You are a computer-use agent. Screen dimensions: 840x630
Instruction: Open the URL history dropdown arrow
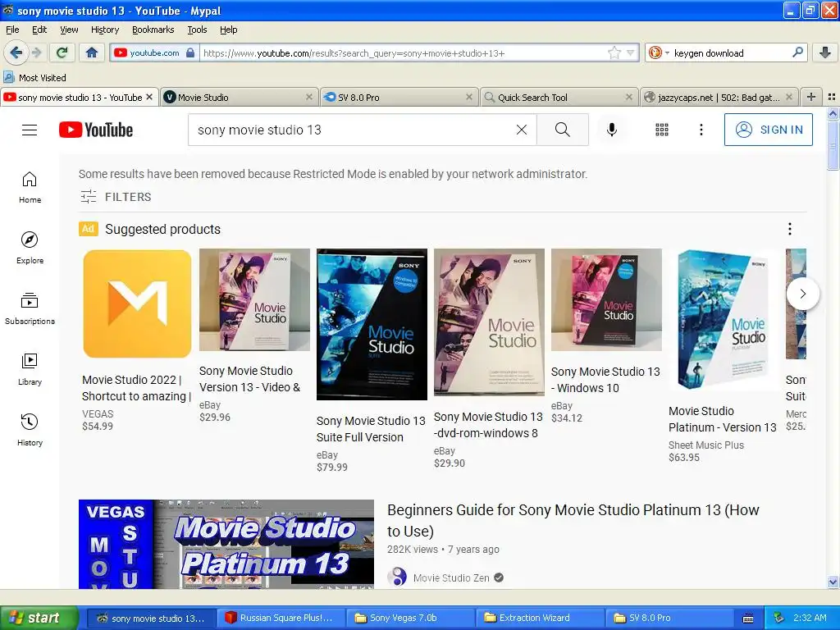click(631, 52)
